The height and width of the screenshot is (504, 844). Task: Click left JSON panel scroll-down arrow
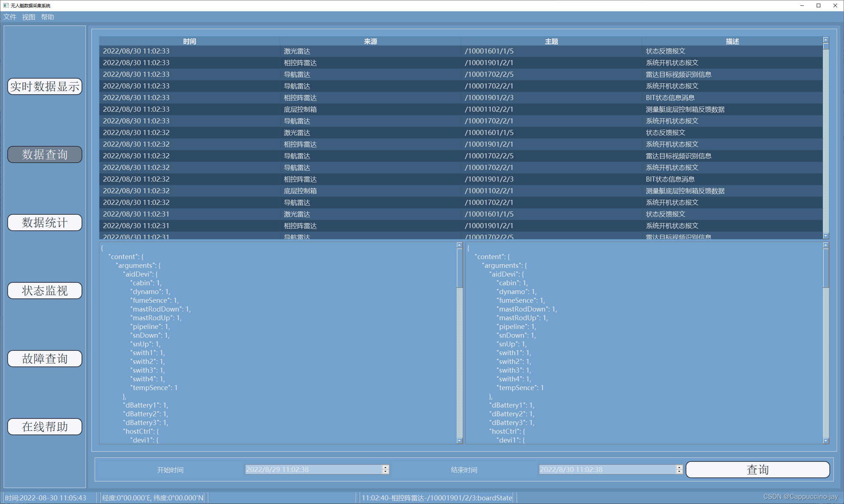tap(460, 441)
